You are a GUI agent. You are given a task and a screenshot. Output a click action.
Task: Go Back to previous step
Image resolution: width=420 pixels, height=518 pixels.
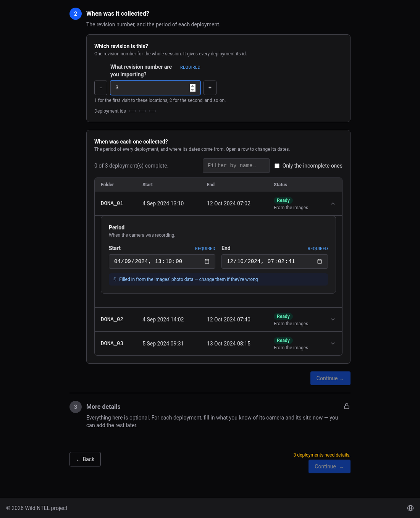(85, 459)
